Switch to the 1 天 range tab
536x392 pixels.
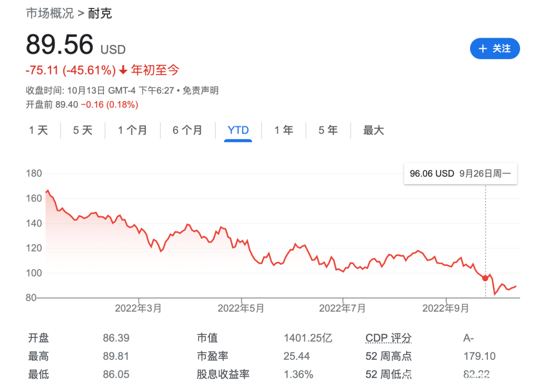pos(39,130)
